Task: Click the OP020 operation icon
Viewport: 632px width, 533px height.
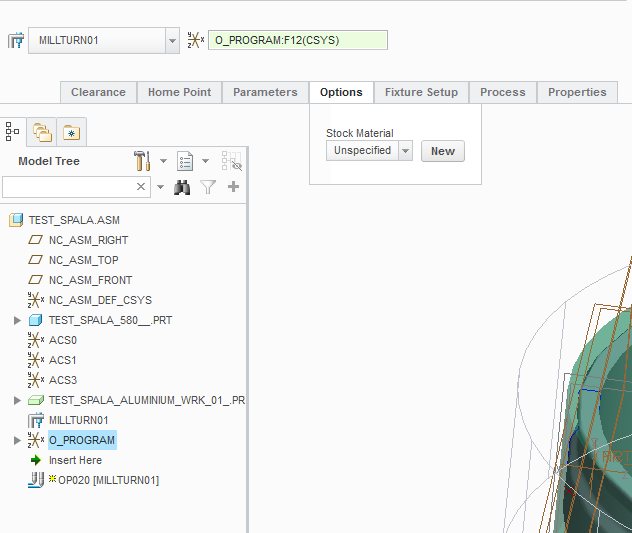Action: (x=36, y=480)
